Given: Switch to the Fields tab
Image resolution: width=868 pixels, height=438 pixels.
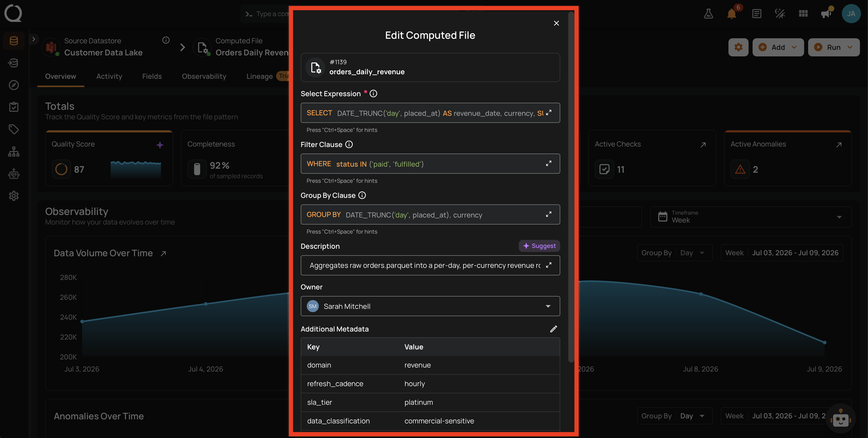Looking at the screenshot, I should pyautogui.click(x=152, y=76).
